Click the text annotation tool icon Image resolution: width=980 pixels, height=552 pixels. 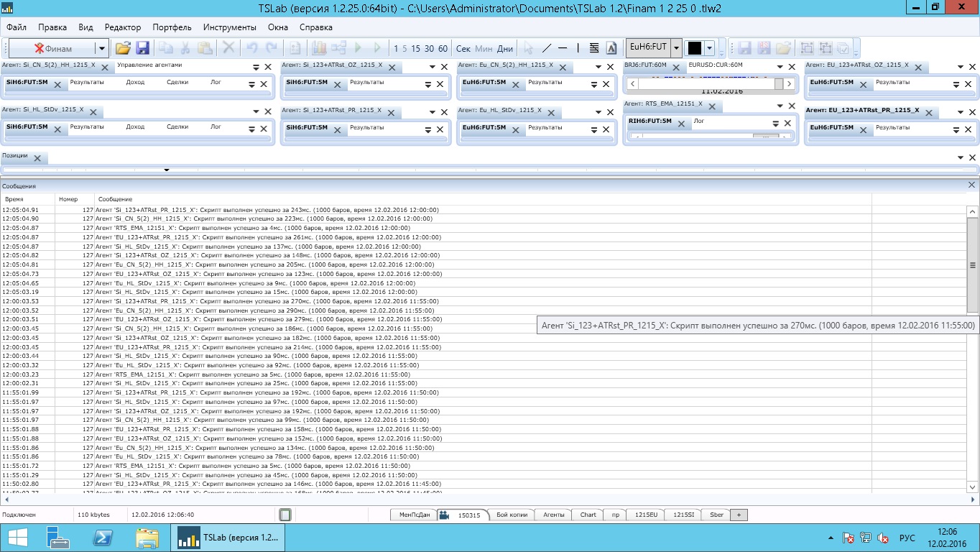point(611,48)
